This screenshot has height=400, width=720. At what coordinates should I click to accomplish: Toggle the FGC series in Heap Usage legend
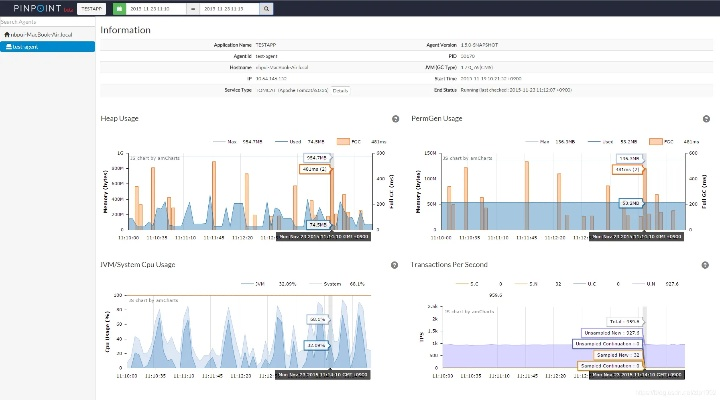tap(345, 142)
